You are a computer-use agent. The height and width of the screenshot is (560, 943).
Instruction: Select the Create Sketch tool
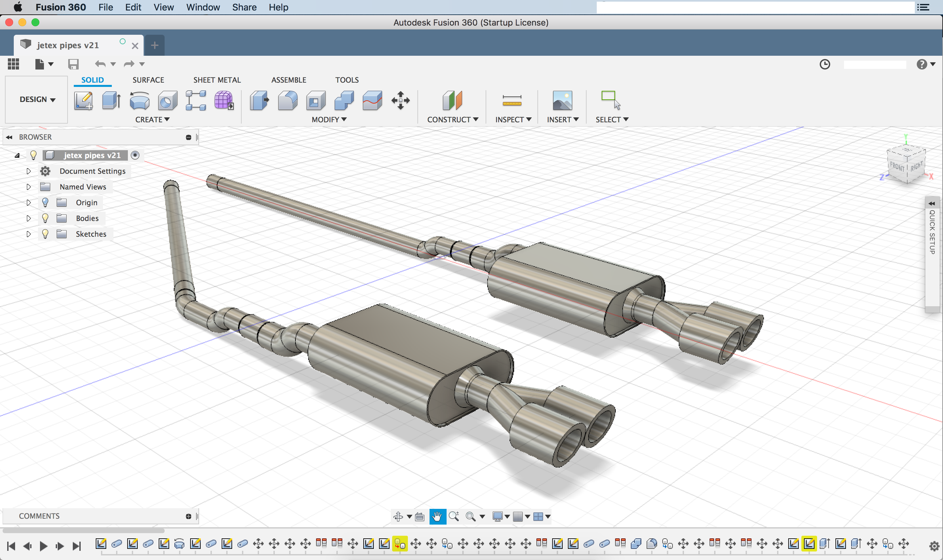(83, 100)
